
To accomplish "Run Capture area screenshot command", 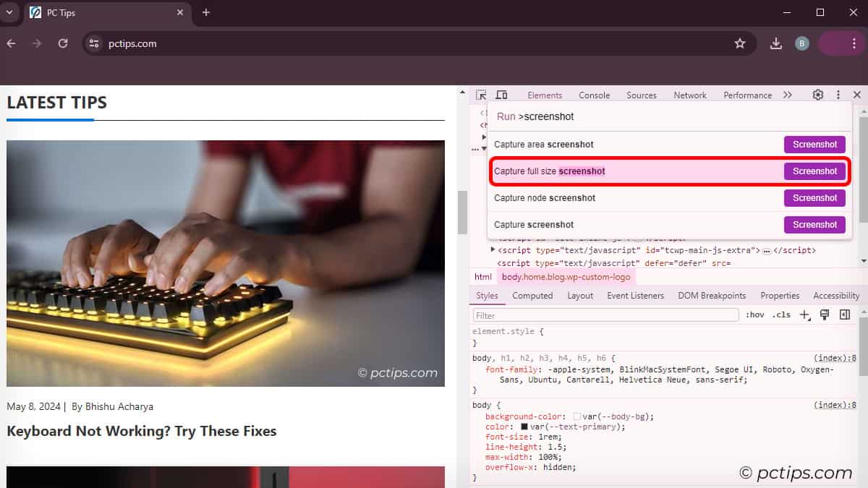I will (x=670, y=145).
